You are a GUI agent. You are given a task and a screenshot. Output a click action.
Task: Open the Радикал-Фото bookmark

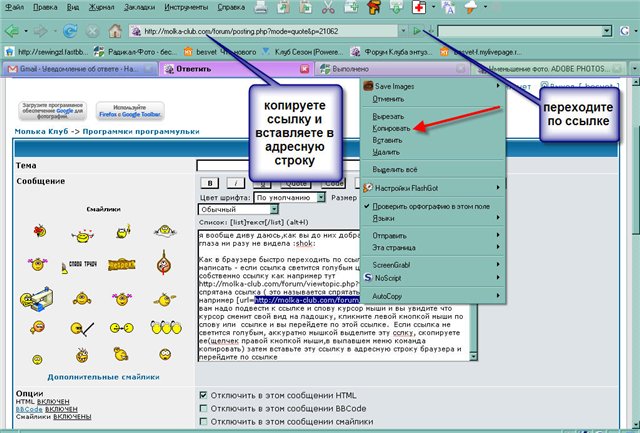pyautogui.click(x=136, y=52)
